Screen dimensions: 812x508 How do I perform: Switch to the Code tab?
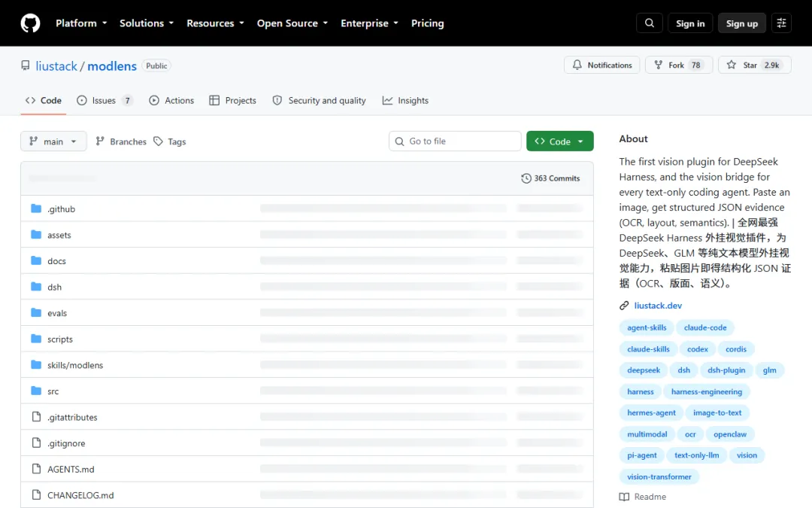[x=44, y=101]
